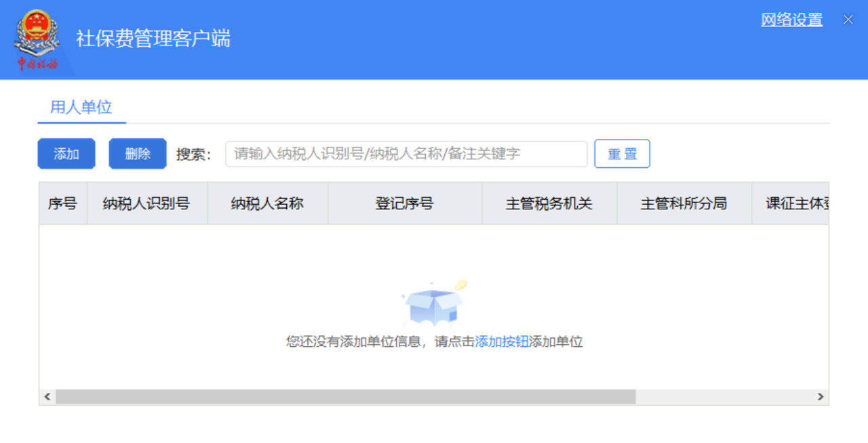Click the 重置 button
The width and height of the screenshot is (868, 443).
pyautogui.click(x=622, y=154)
